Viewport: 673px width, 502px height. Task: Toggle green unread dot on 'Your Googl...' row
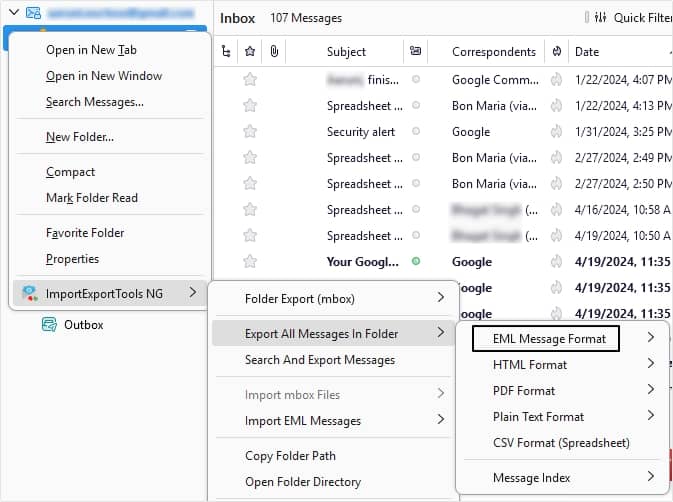point(416,261)
